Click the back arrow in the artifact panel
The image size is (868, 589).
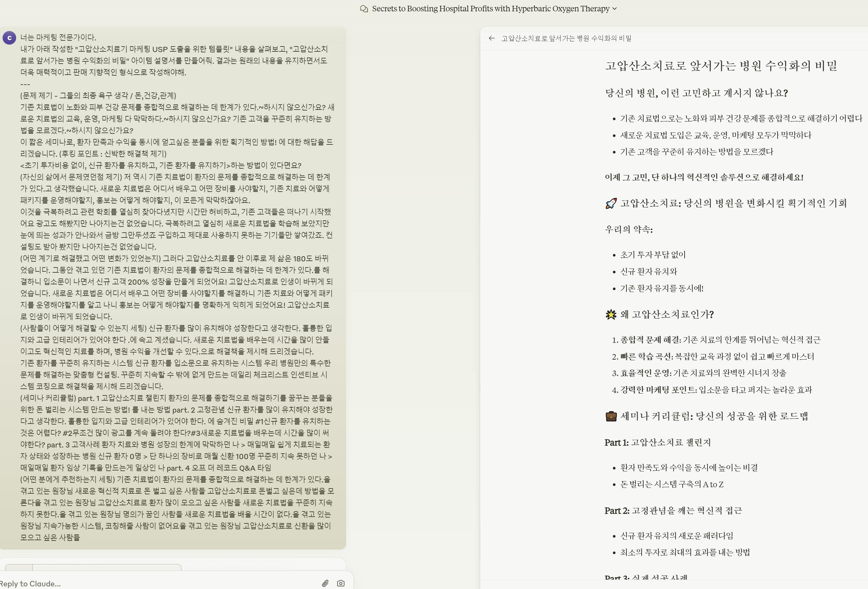(x=491, y=38)
